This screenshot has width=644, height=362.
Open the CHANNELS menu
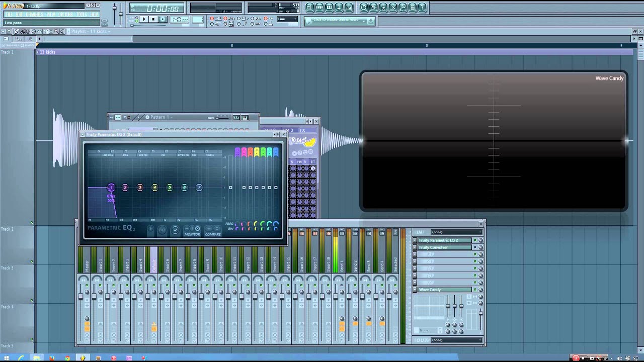tap(34, 15)
